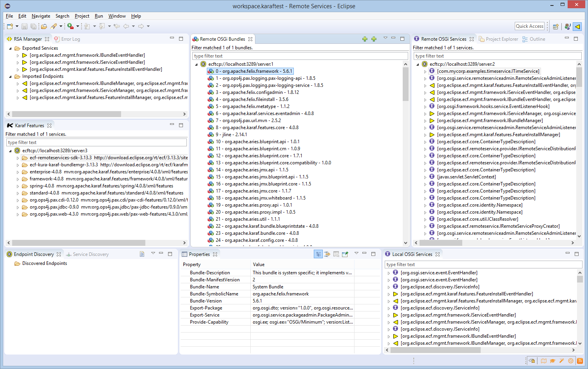Expand the com.mycorp.examples.timeservice.ITimeService row
This screenshot has width=588, height=369.
425,71
